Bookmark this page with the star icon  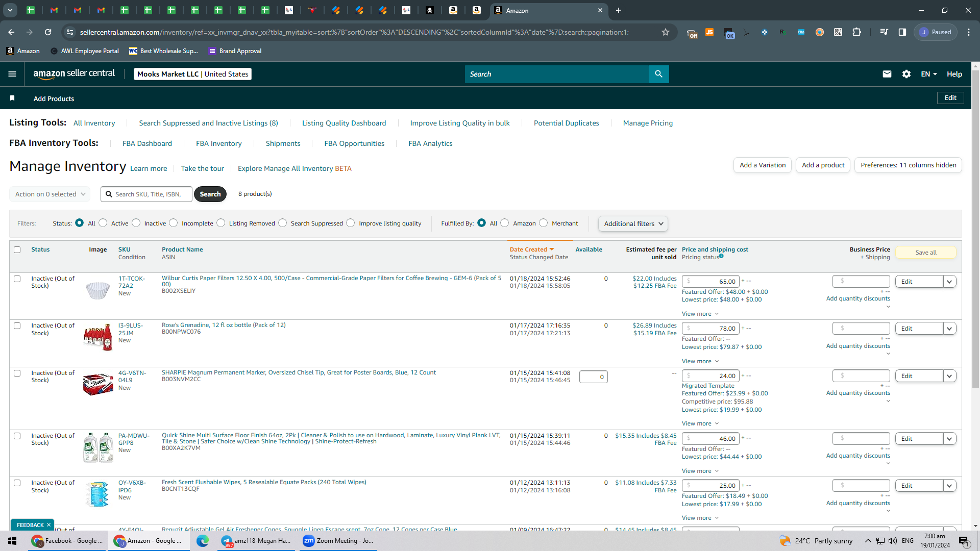(x=666, y=32)
